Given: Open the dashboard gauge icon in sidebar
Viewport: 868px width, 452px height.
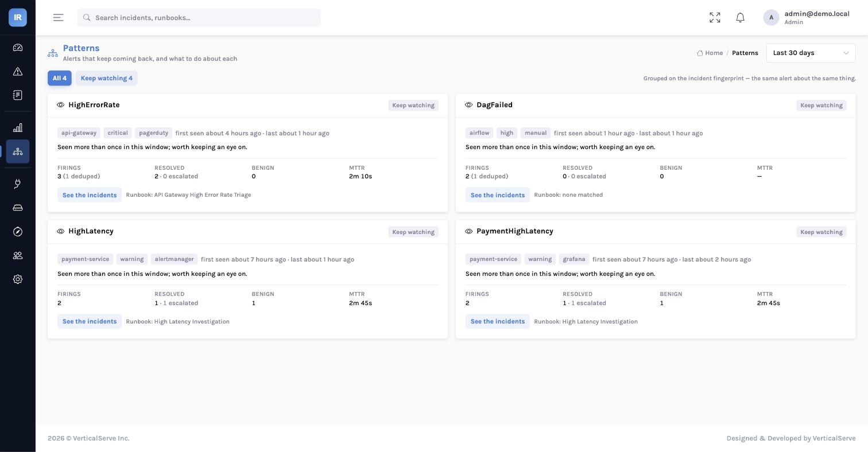Looking at the screenshot, I should [x=18, y=48].
